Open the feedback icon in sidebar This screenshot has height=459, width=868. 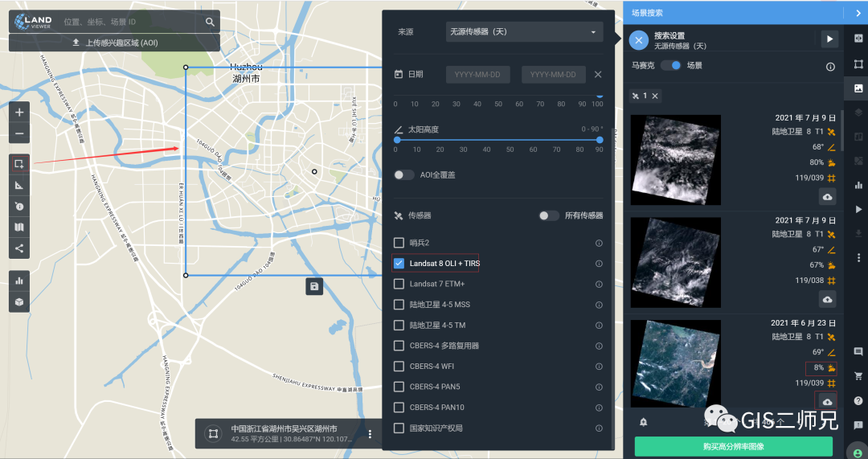[858, 425]
